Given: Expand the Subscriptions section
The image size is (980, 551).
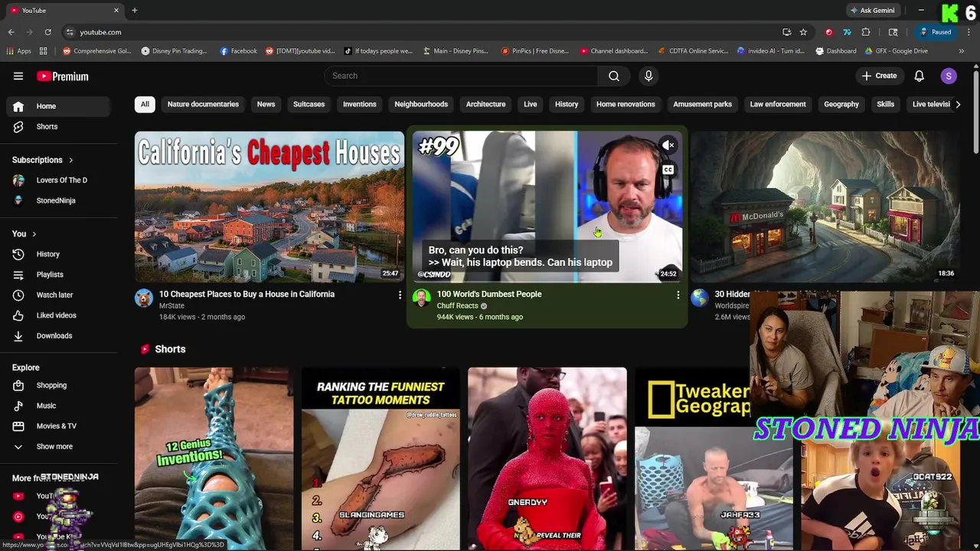Looking at the screenshot, I should tap(43, 160).
